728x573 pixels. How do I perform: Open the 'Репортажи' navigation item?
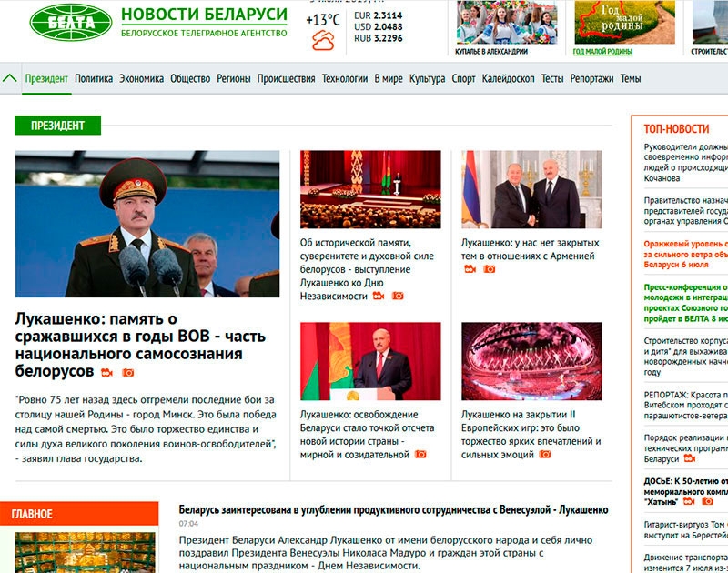click(x=591, y=79)
